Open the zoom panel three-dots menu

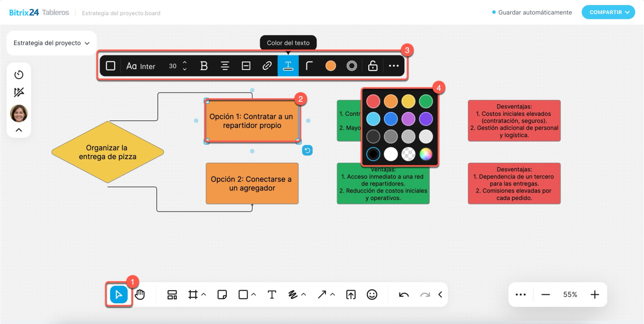pyautogui.click(x=521, y=295)
